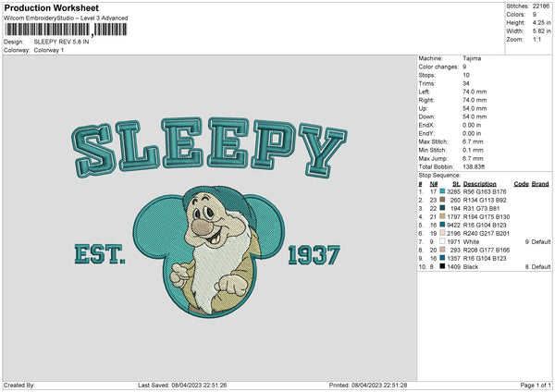555x392 pixels.
Task: Click the Up: measurement label
Action: tap(423, 108)
